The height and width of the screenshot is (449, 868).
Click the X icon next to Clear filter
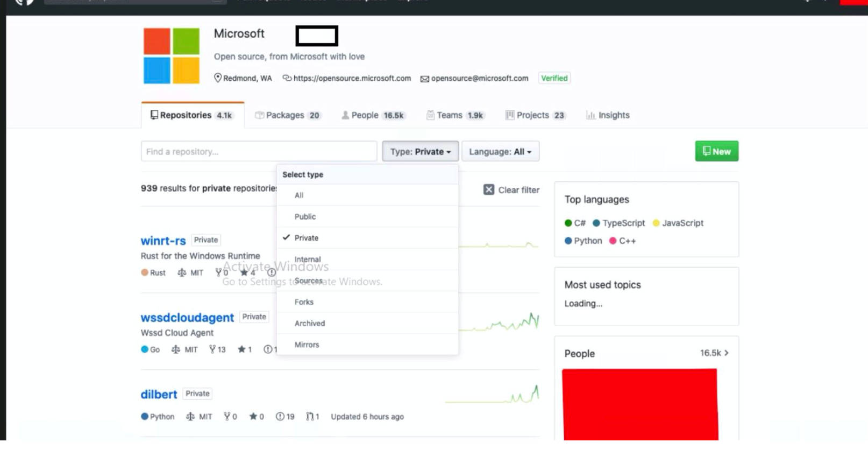pyautogui.click(x=489, y=190)
